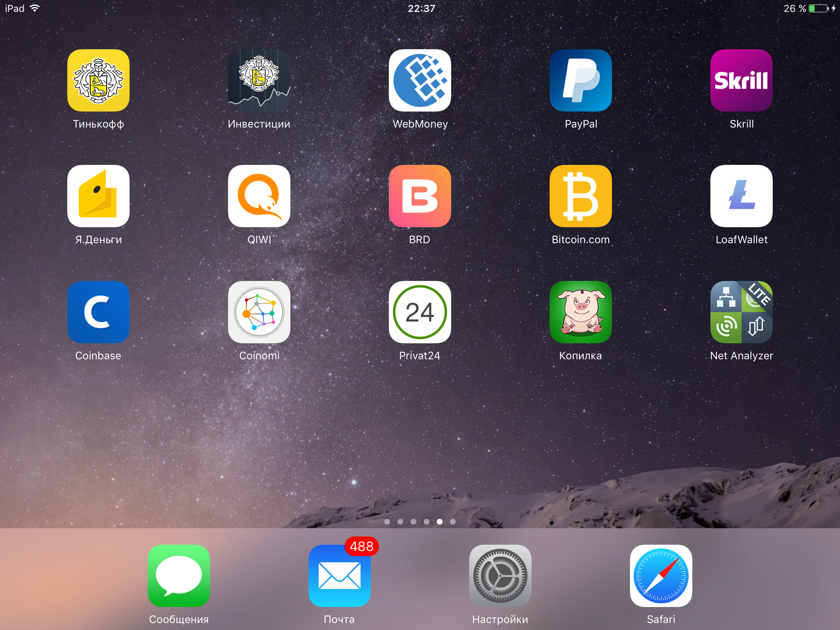Viewport: 840px width, 630px height.
Task: Tap the battery indicator icon
Action: click(819, 8)
